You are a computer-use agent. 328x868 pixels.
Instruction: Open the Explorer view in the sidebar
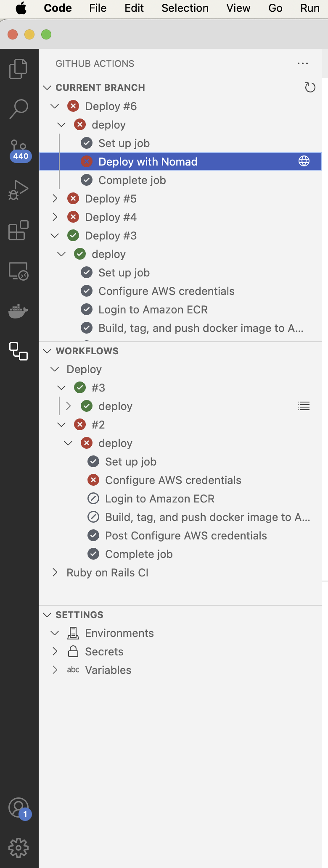coord(19,68)
